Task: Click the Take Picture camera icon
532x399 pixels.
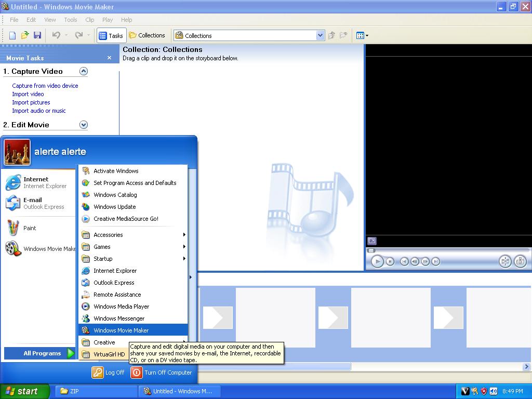Action: [x=521, y=262]
